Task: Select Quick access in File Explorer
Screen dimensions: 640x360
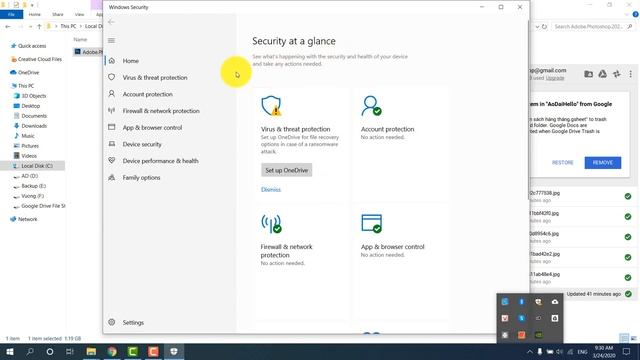Action: 32,46
